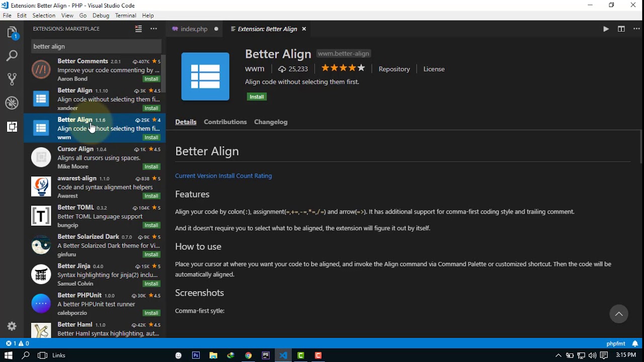Click the split editor icon
The image size is (644, 362).
point(621,29)
